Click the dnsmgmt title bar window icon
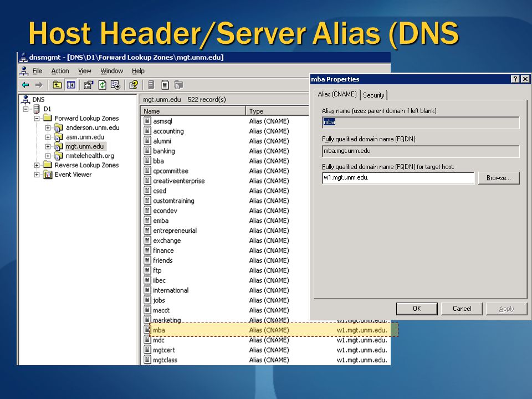 [23, 57]
